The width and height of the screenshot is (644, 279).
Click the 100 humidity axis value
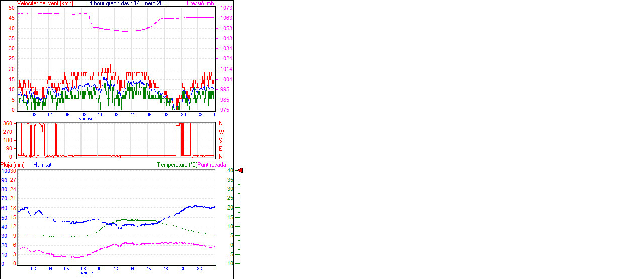click(x=5, y=171)
